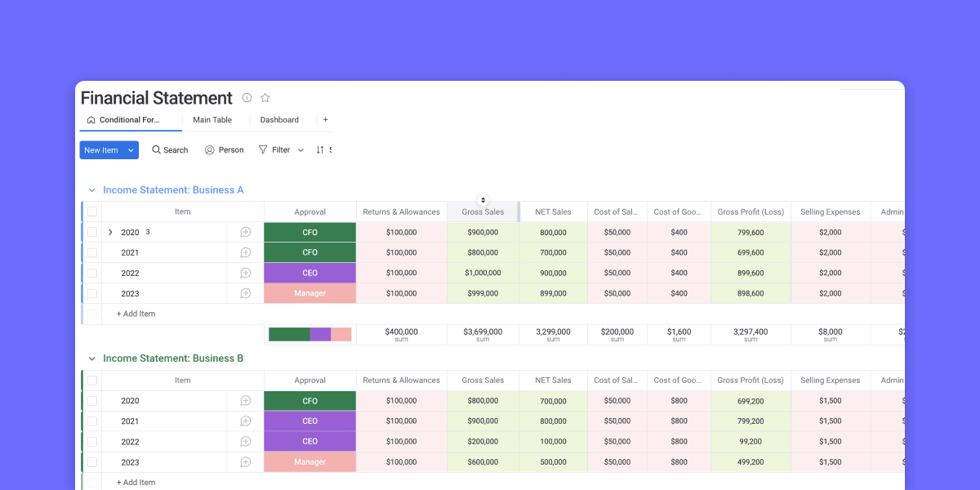The width and height of the screenshot is (980, 490).
Task: Switch to the Dashboard tab
Action: [279, 120]
